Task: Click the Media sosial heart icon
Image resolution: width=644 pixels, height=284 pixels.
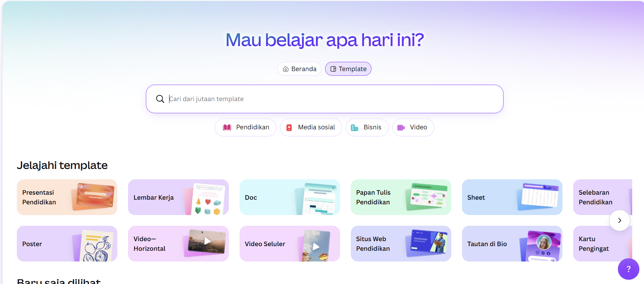Action: click(289, 128)
